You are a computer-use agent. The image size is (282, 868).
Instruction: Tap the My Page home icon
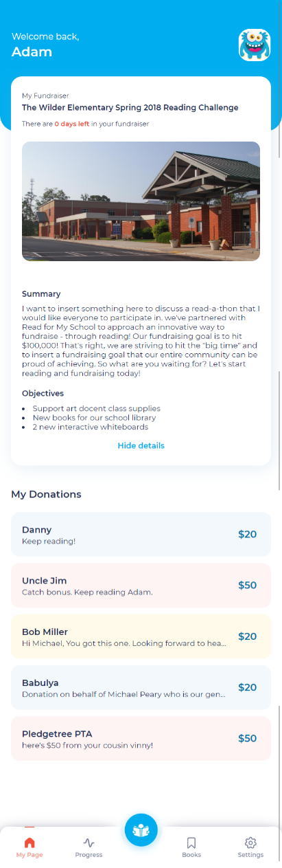pyautogui.click(x=30, y=843)
